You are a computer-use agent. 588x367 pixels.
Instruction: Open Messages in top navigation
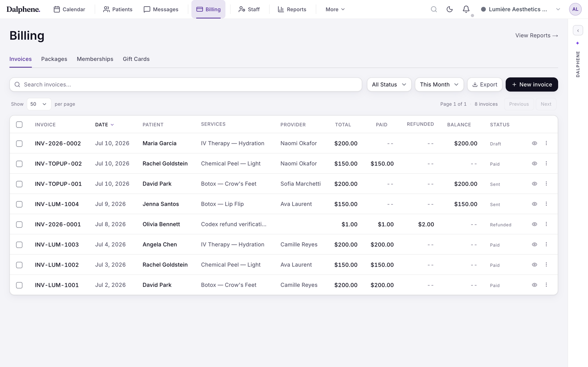point(161,9)
